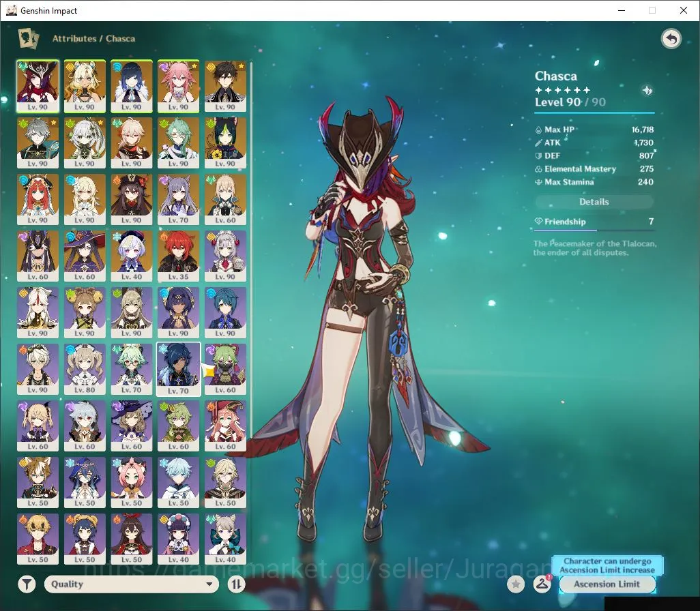Open Chasca's constellation sparkle icon
The width and height of the screenshot is (700, 611).
(x=647, y=90)
